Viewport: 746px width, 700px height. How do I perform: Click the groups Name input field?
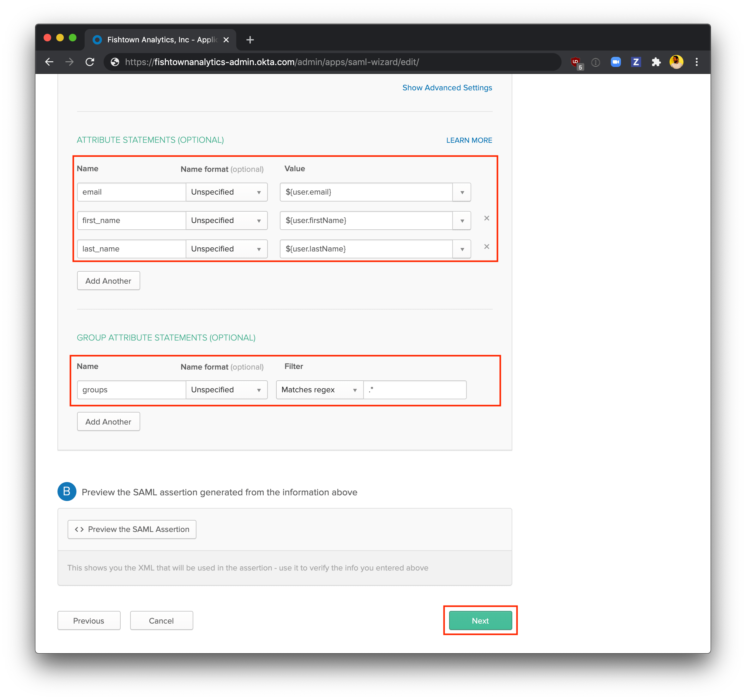(x=131, y=389)
